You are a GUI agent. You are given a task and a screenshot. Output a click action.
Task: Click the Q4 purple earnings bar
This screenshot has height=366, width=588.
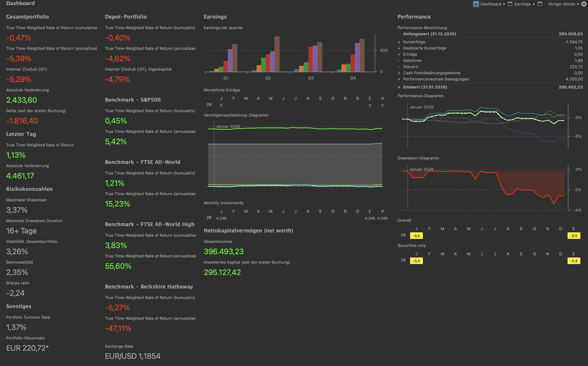[x=357, y=57]
